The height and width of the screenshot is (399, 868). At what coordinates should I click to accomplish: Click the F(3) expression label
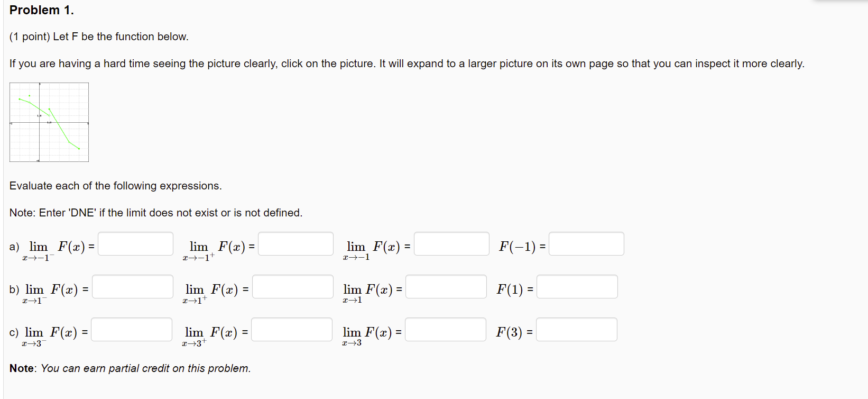pyautogui.click(x=510, y=332)
